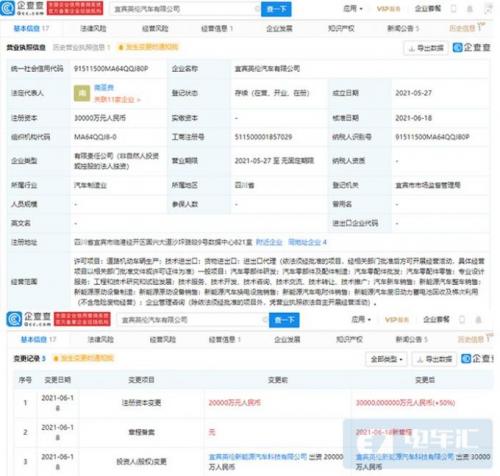The image size is (500, 476).
Task: Select 企业发展 tab above 变更记录
Action: 287,339
